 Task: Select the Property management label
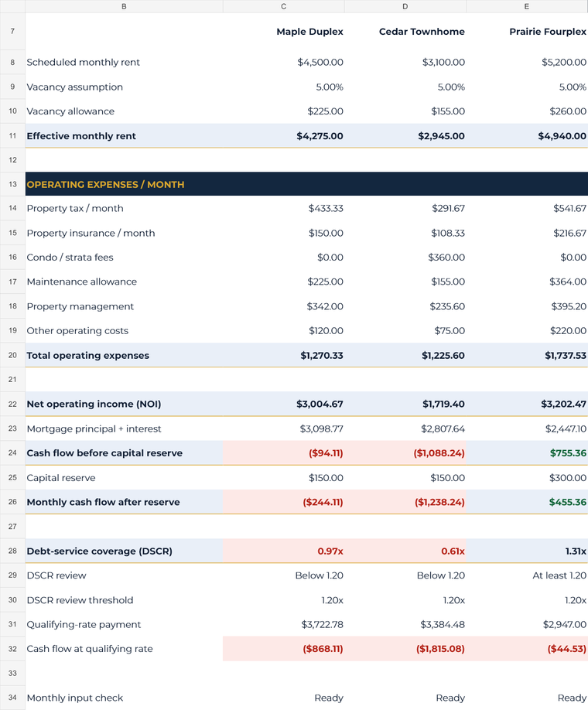pyautogui.click(x=80, y=306)
